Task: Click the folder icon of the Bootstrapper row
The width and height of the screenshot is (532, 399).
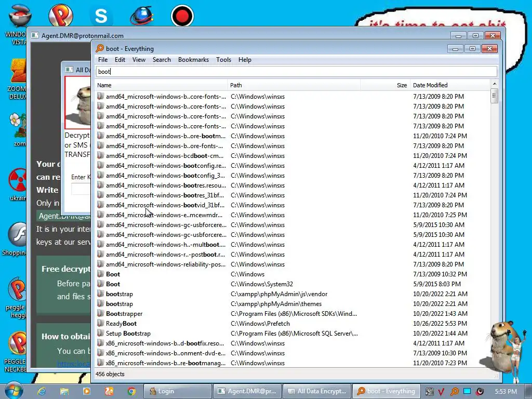Action: point(100,313)
